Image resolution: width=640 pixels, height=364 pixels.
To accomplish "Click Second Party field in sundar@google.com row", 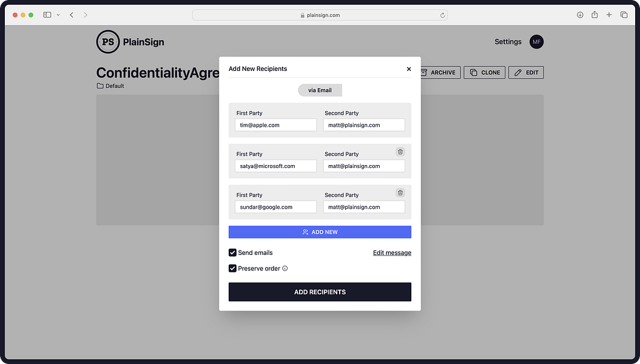I will [364, 207].
